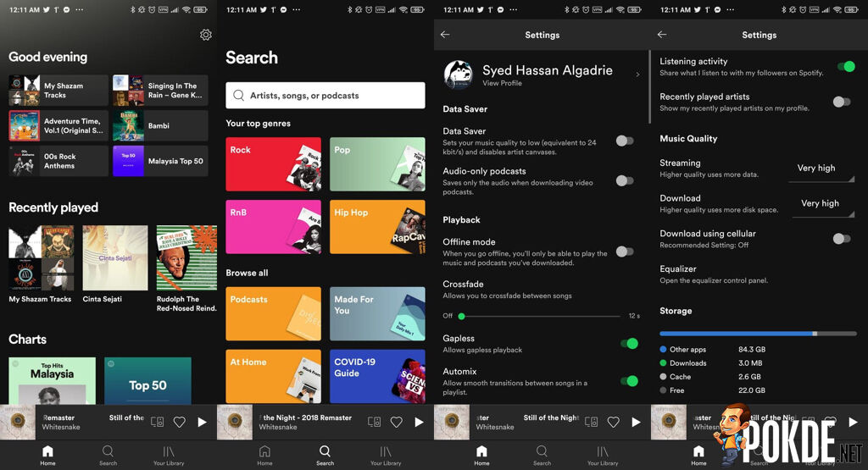868x470 pixels.
Task: Tap heart icon in Data Saver settings player bar
Action: (614, 422)
